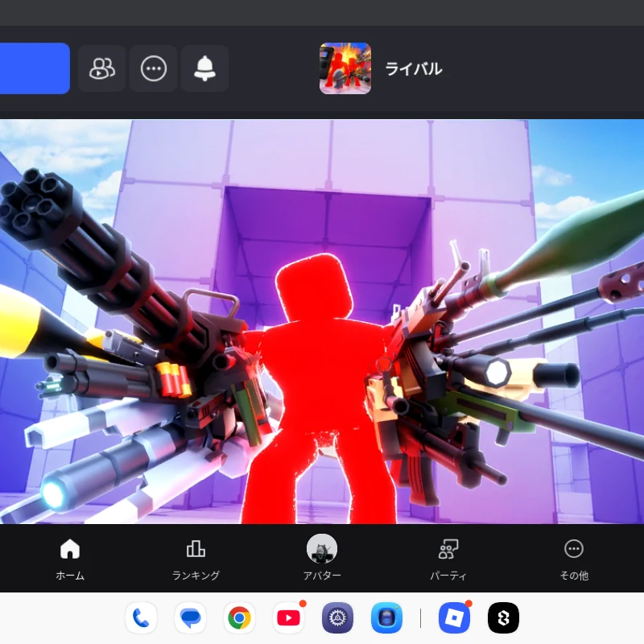Switch to the パーティ tab
Screen dimensions: 644x644
(448, 559)
